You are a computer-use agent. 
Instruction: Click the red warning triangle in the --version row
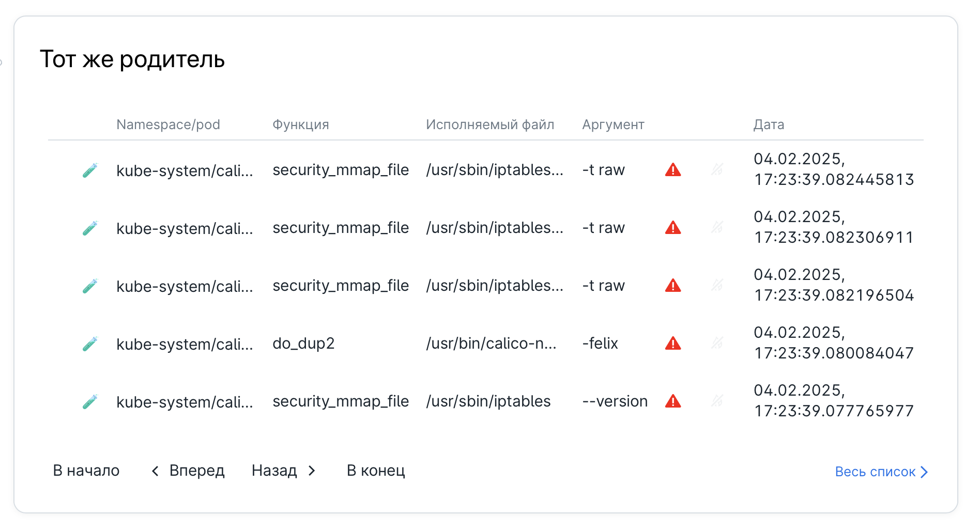pos(673,401)
